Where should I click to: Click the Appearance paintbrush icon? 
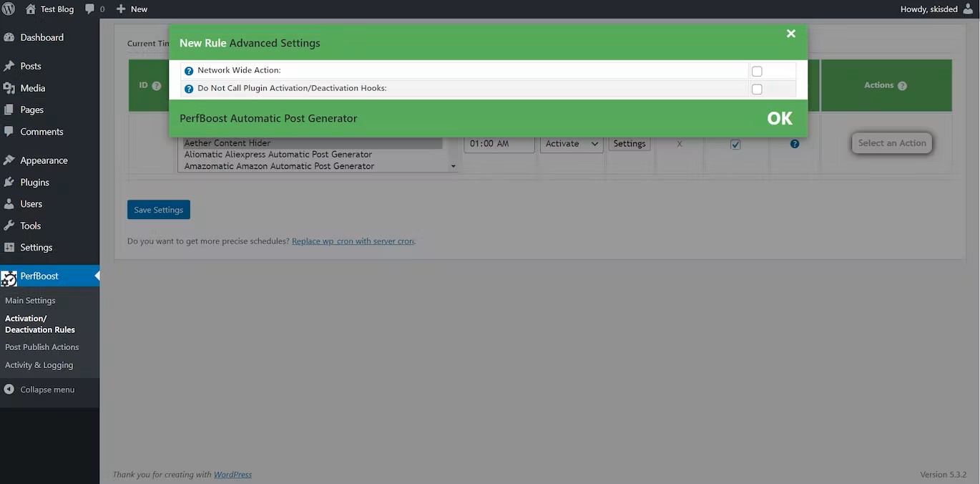pyautogui.click(x=9, y=160)
